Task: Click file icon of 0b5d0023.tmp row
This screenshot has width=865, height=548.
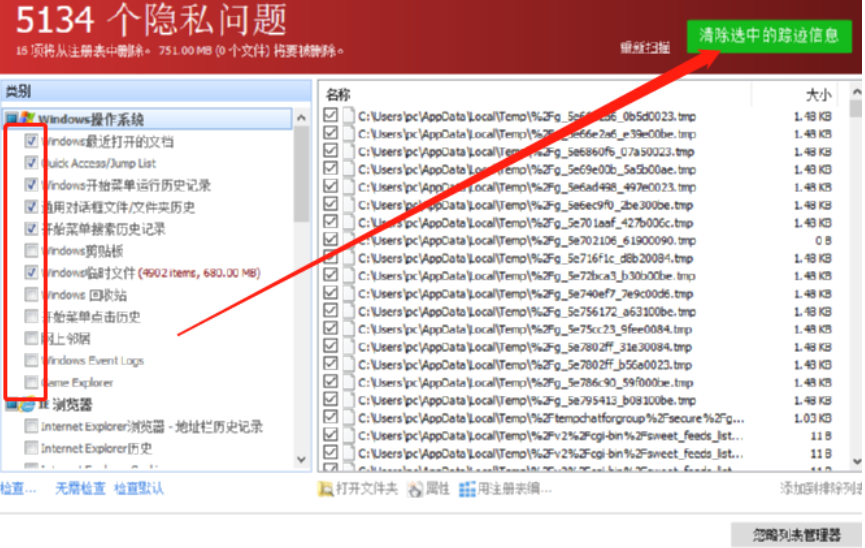Action: [x=349, y=116]
